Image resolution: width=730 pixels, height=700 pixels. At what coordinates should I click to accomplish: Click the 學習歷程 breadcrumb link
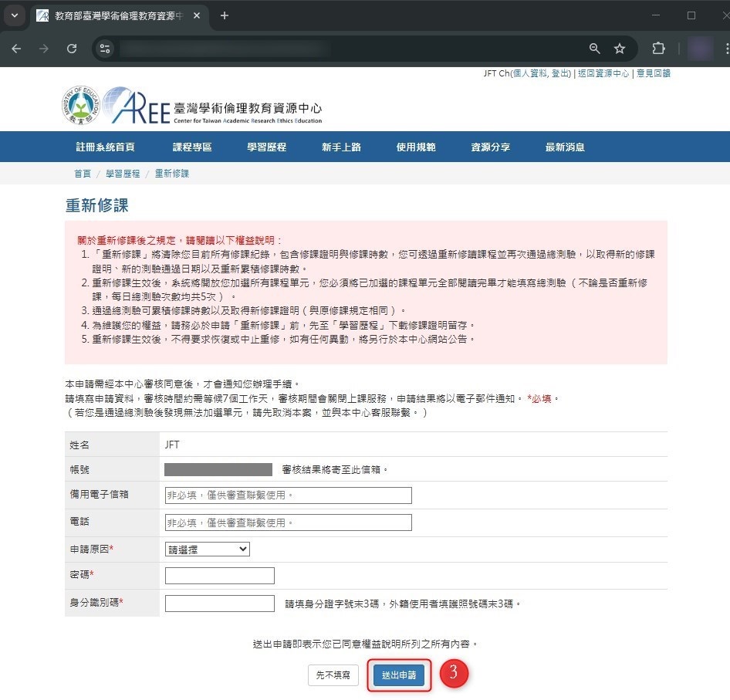point(123,174)
